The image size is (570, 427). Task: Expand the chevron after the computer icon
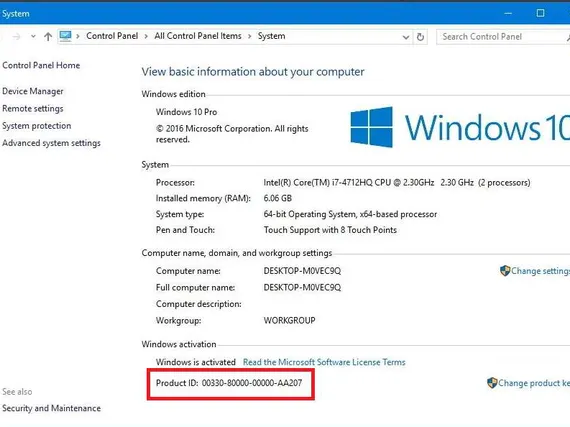pos(78,36)
